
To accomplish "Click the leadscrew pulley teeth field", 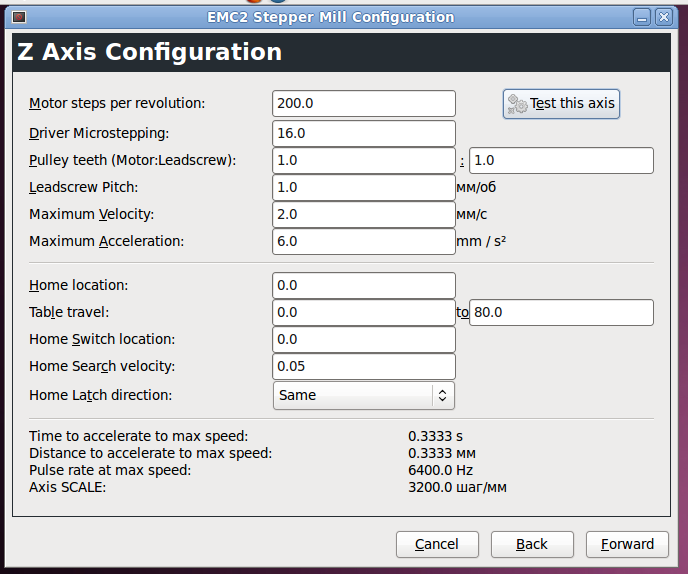I will [561, 160].
